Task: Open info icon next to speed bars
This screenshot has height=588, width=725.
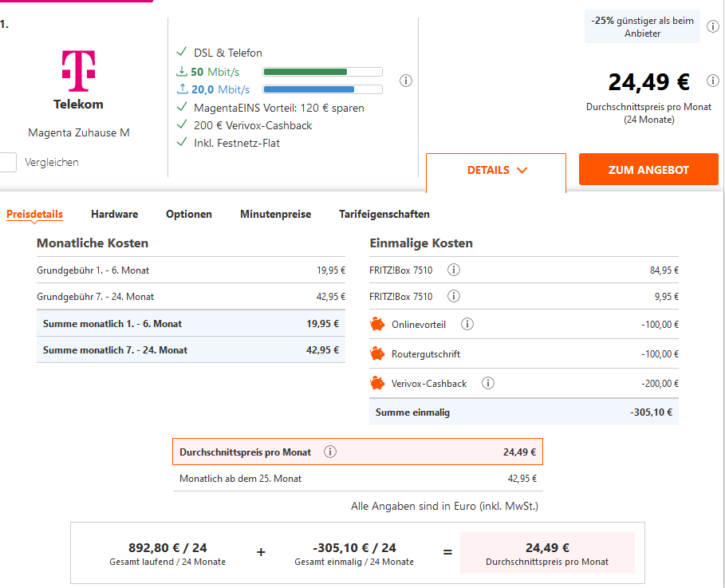Action: point(406,81)
